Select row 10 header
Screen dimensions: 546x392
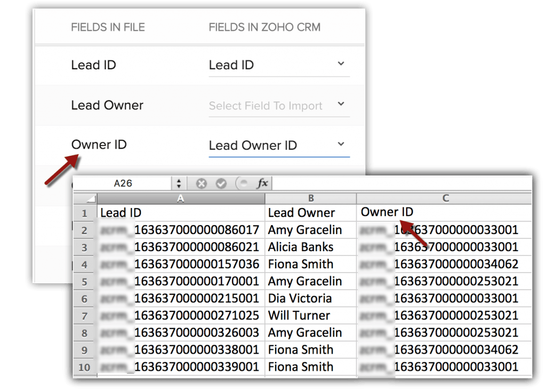(85, 367)
